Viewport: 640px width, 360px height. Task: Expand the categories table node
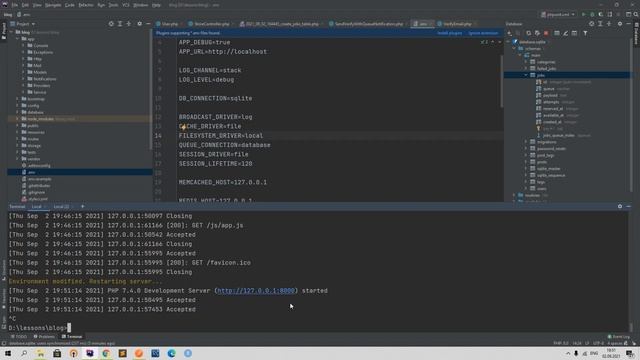[526, 62]
